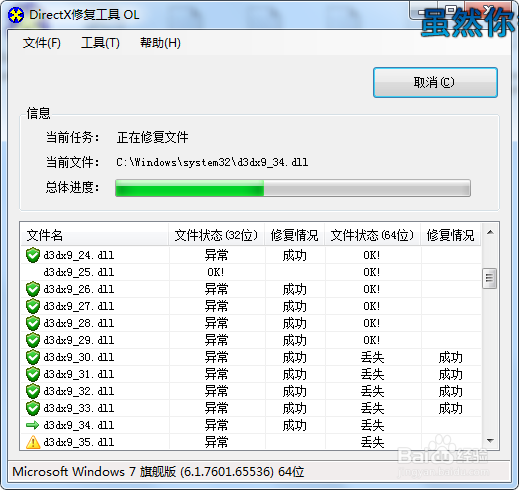This screenshot has height=490, width=519.
Task: Click the Microsoft Windows 7 旗舰版 status bar text
Action: point(158,472)
